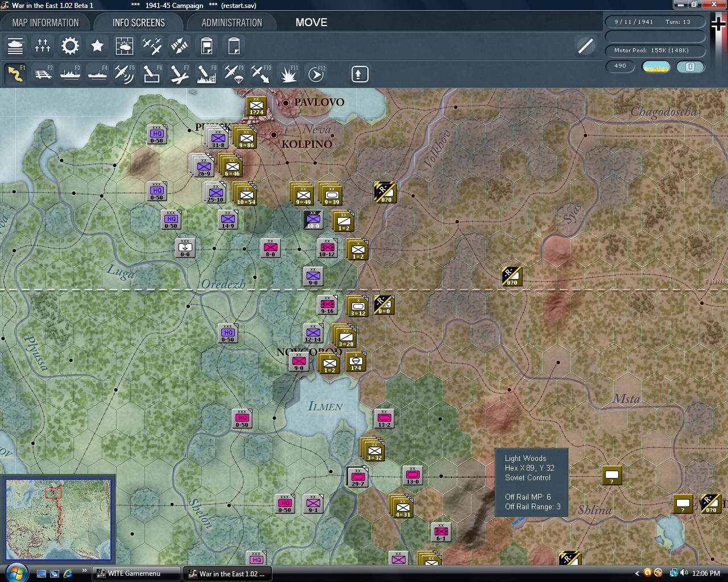Click the 490 admin points readout
Viewport: 728px width, 582px height.
[x=620, y=66]
